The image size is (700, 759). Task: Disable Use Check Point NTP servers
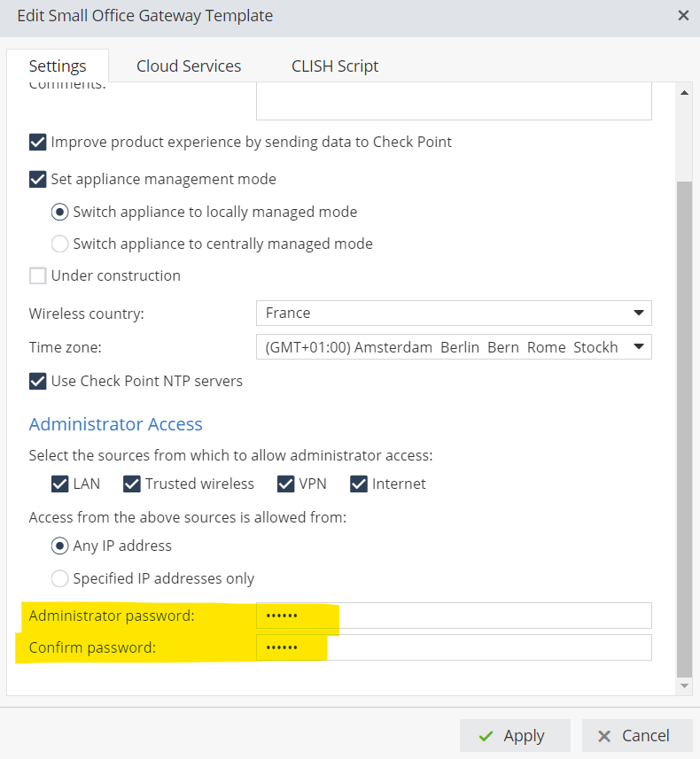pos(38,381)
